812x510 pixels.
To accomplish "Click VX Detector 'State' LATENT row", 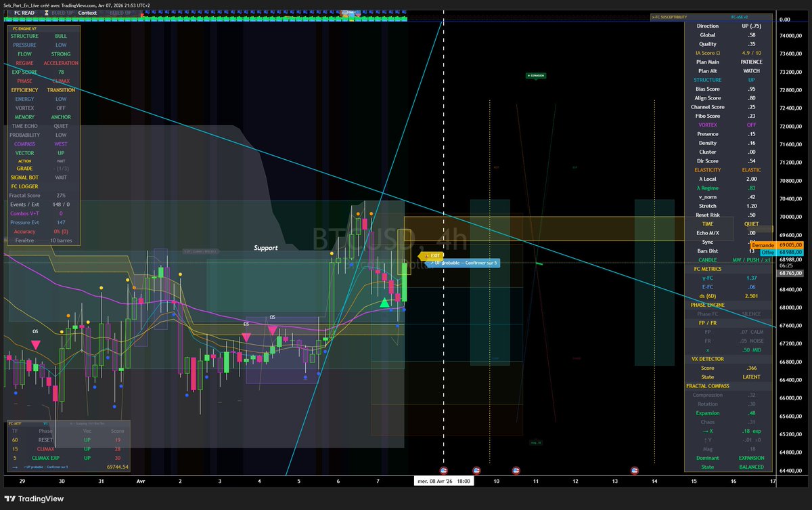I will point(729,377).
